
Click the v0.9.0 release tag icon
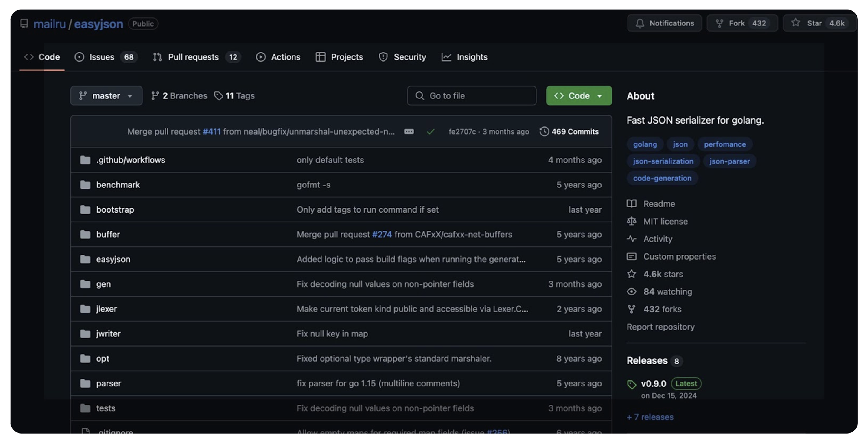pyautogui.click(x=631, y=384)
